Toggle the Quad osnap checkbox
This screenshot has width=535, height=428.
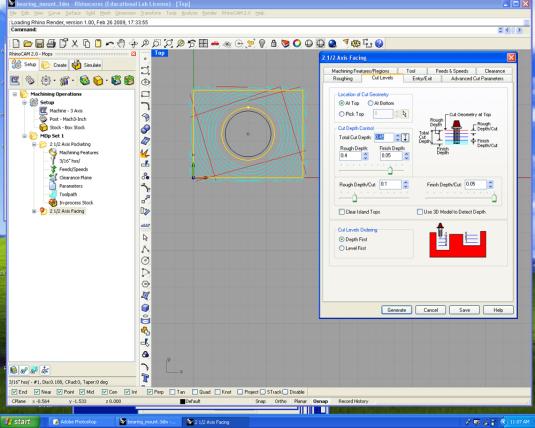[195, 392]
